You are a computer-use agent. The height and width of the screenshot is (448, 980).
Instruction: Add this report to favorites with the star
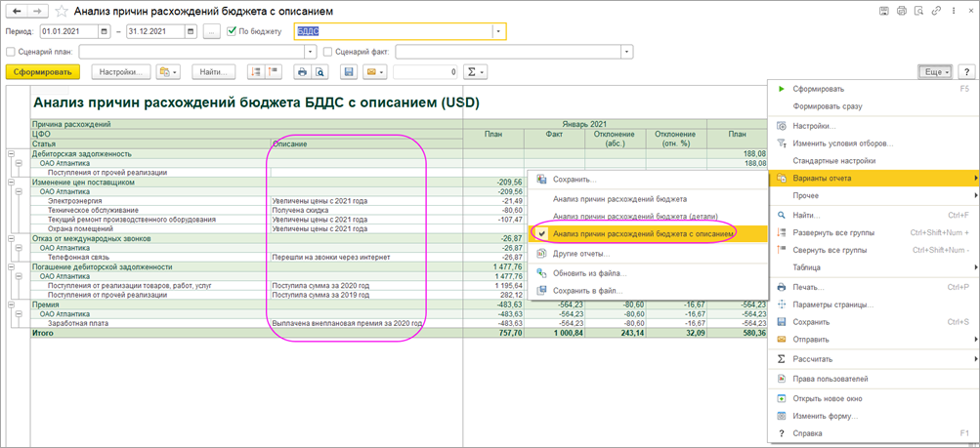(x=62, y=11)
